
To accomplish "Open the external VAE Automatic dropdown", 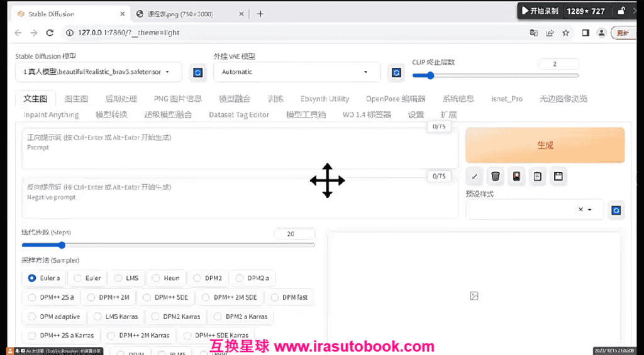I will (297, 72).
